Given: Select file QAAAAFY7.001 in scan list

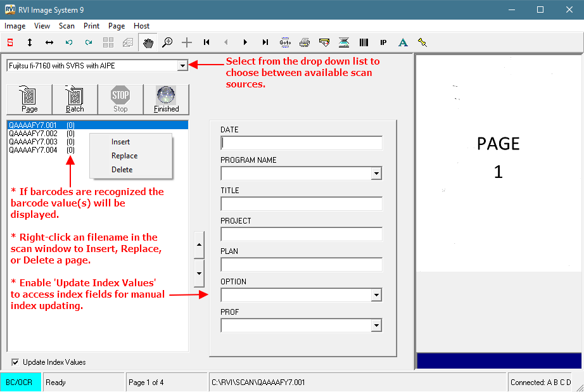Looking at the screenshot, I should [x=98, y=125].
